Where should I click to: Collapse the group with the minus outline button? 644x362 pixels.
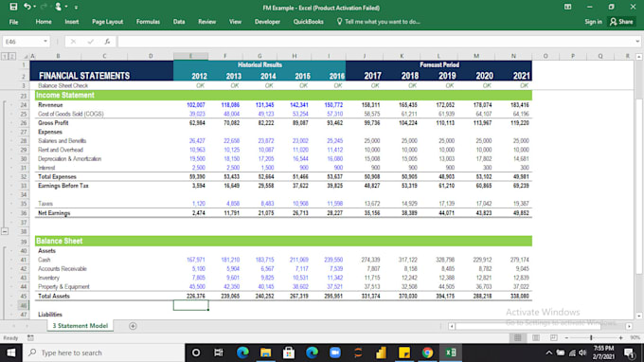coord(5,232)
